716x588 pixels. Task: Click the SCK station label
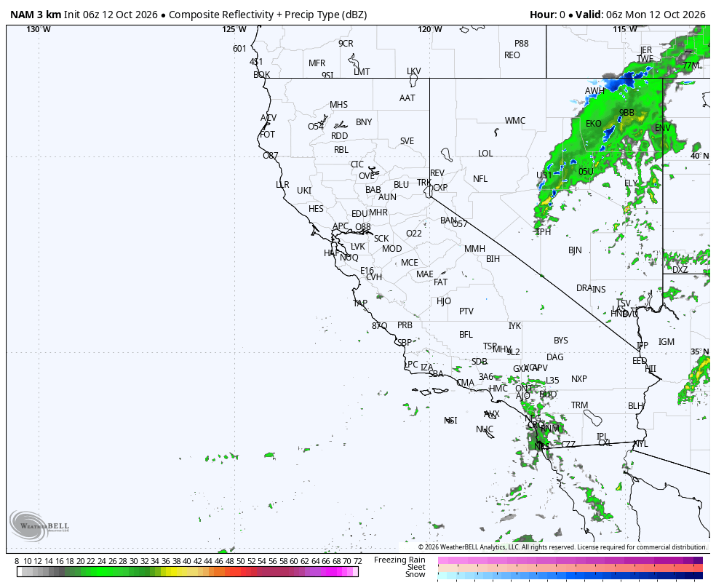(381, 238)
